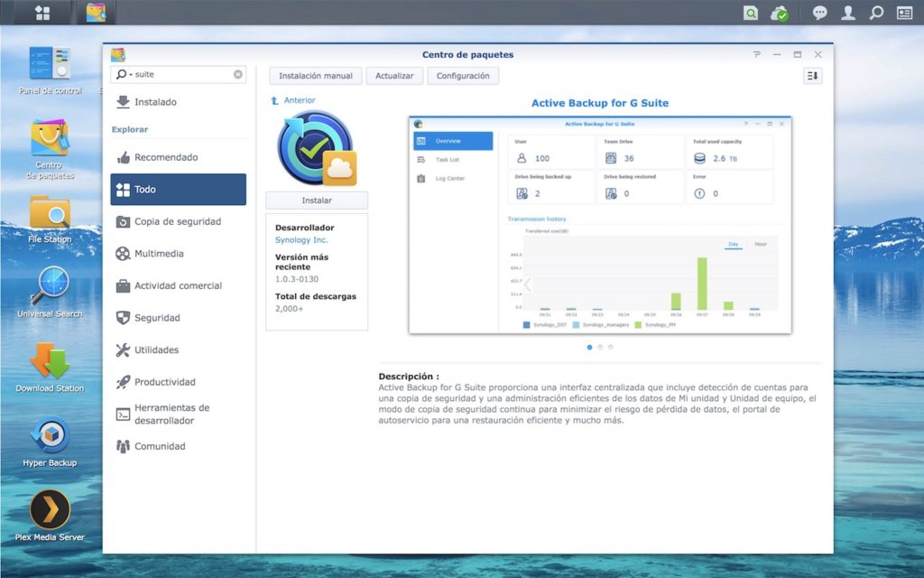Open the Universal Search desktop icon
This screenshot has width=924, height=578.
51,293
